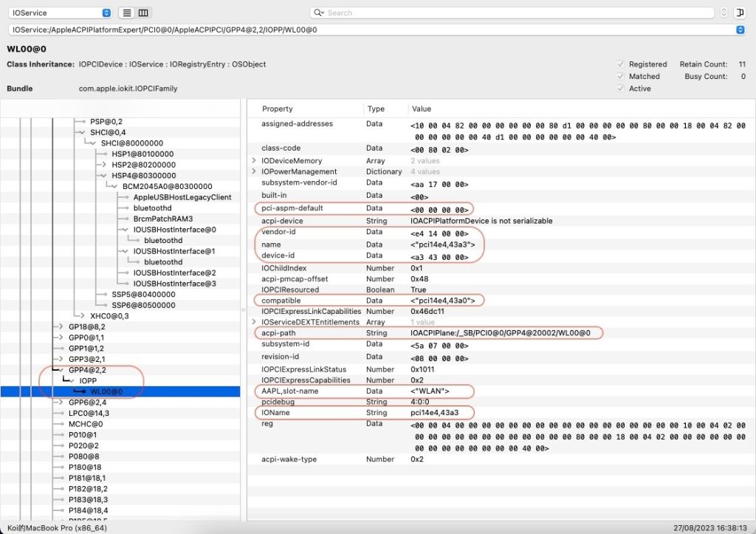Select the device-id property row
The width and height of the screenshot is (756, 534).
501,256
